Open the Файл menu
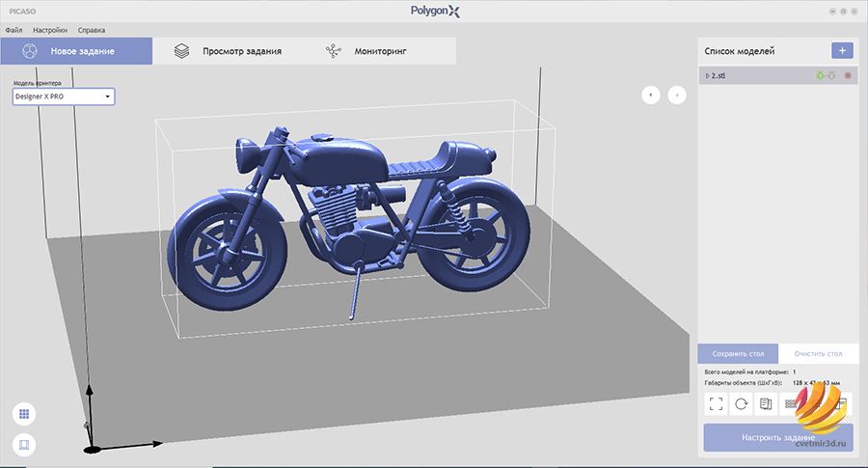Viewport: 868px width, 468px height. pos(14,30)
